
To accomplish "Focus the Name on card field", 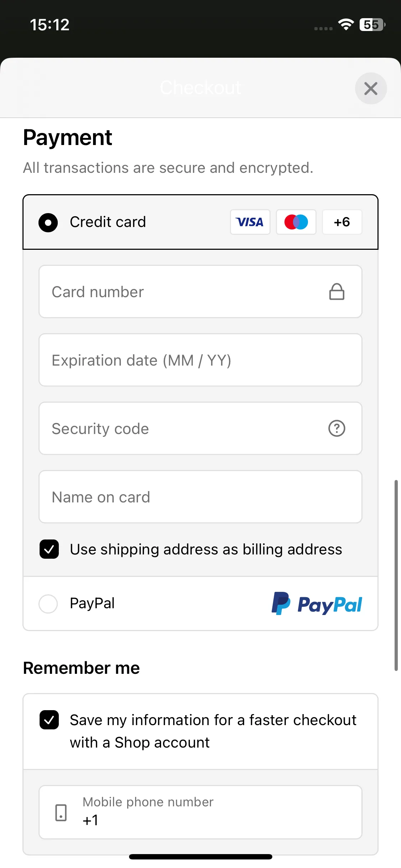I will (x=200, y=497).
